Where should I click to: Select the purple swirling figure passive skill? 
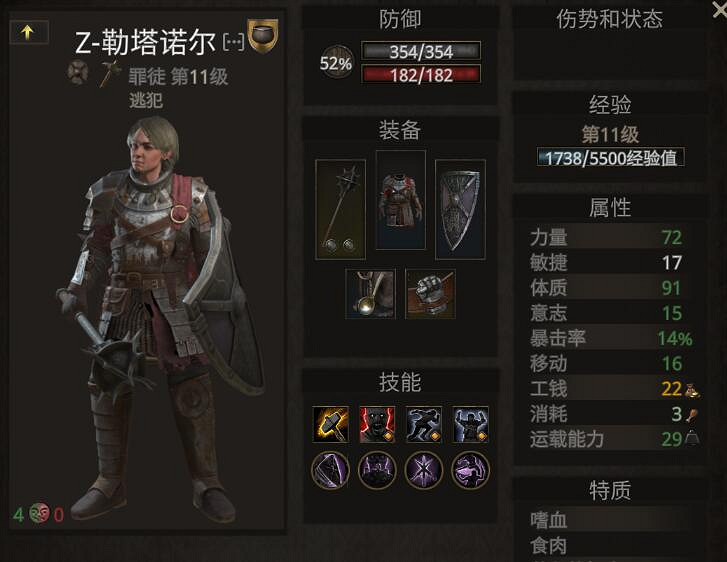pos(471,470)
